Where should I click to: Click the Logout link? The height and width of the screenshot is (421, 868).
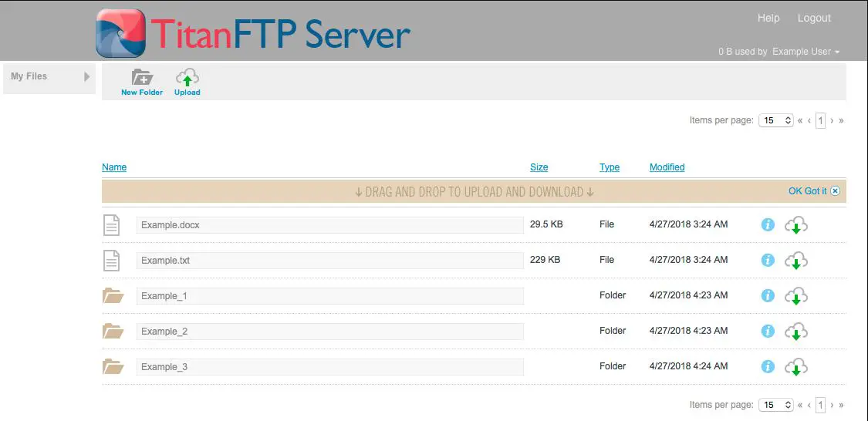coord(814,19)
